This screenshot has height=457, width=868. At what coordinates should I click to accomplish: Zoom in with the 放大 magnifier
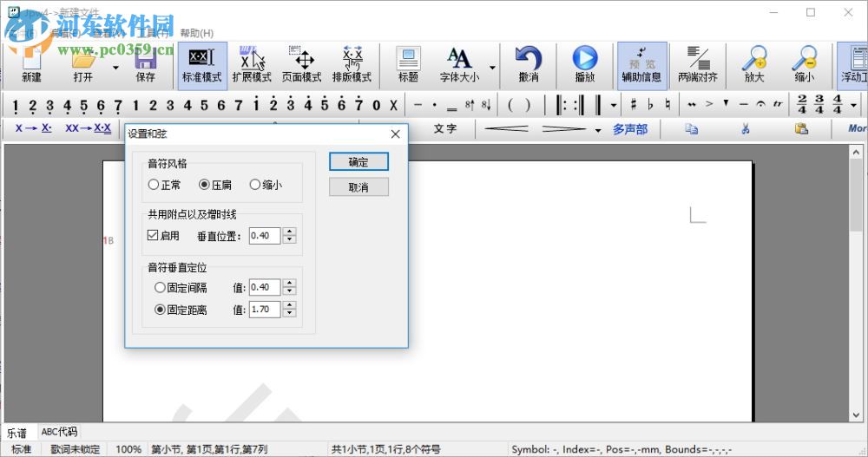pos(754,65)
